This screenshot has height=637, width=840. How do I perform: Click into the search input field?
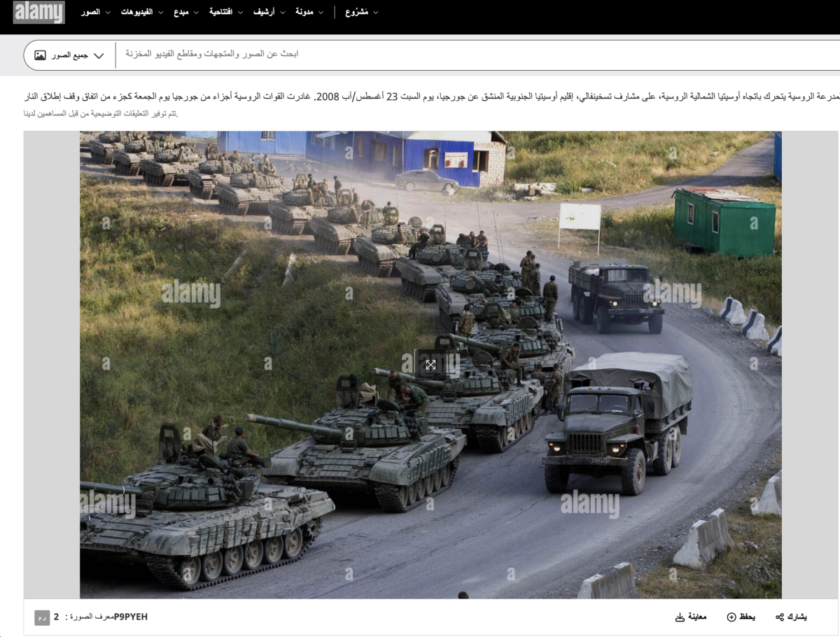[476, 55]
